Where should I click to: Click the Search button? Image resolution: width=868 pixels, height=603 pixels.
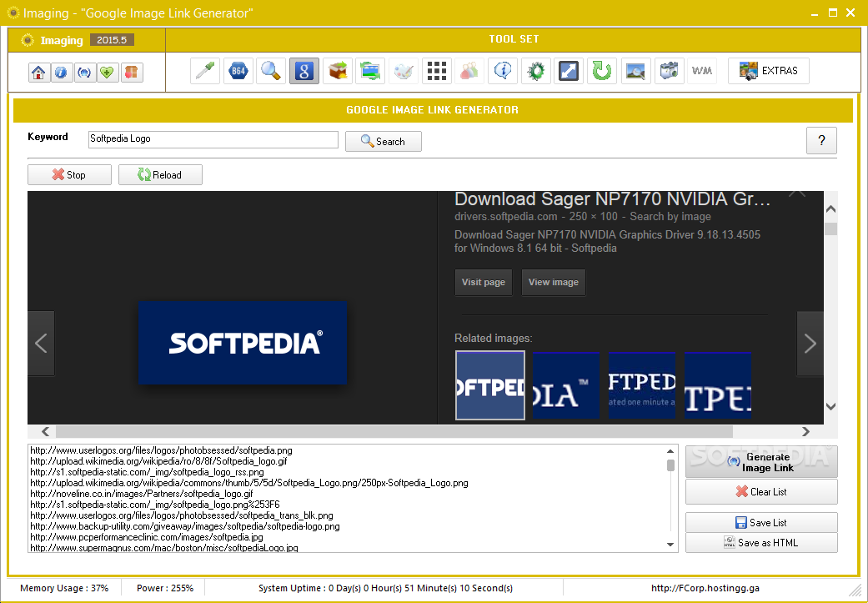pyautogui.click(x=383, y=141)
